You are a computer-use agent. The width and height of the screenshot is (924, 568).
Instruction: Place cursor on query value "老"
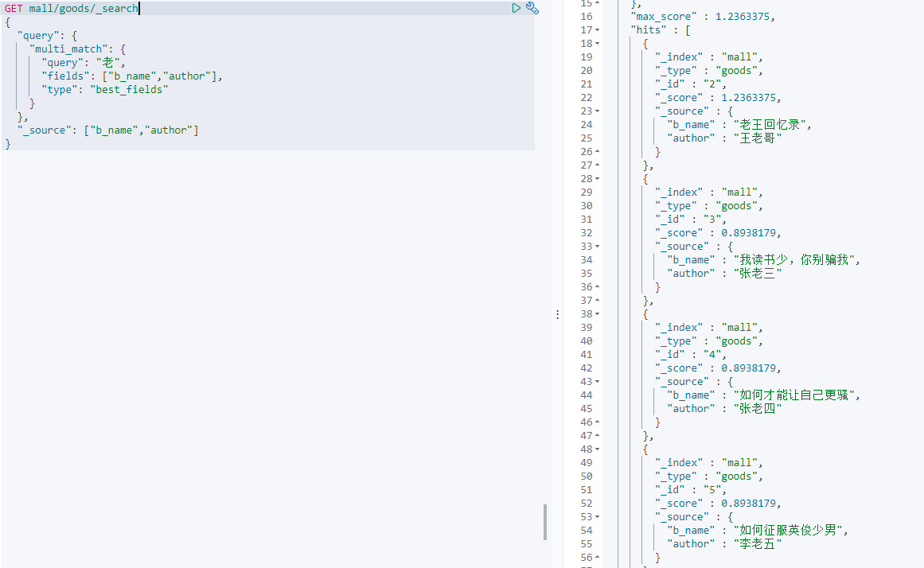click(107, 63)
